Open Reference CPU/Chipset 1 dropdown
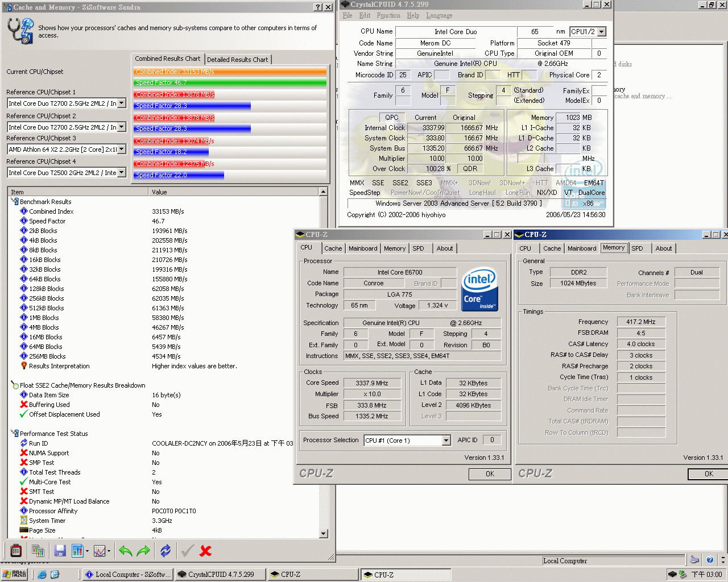The image size is (728, 582). click(x=121, y=103)
